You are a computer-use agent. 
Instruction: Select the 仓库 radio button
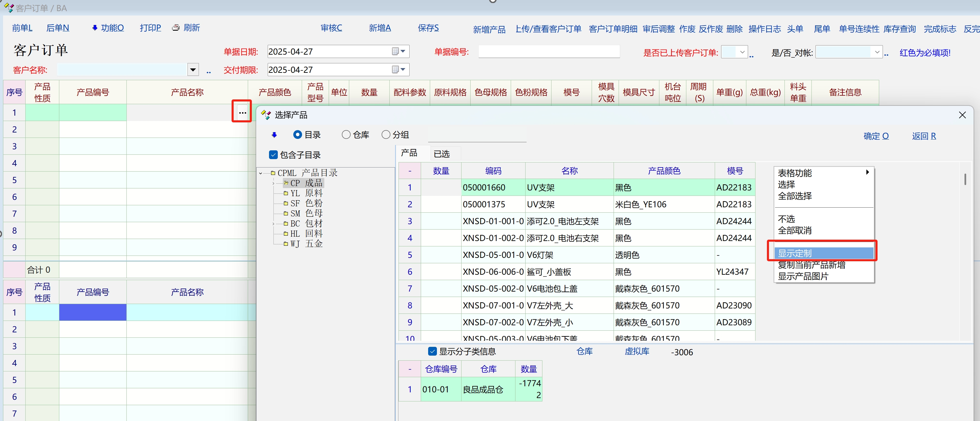pyautogui.click(x=346, y=134)
